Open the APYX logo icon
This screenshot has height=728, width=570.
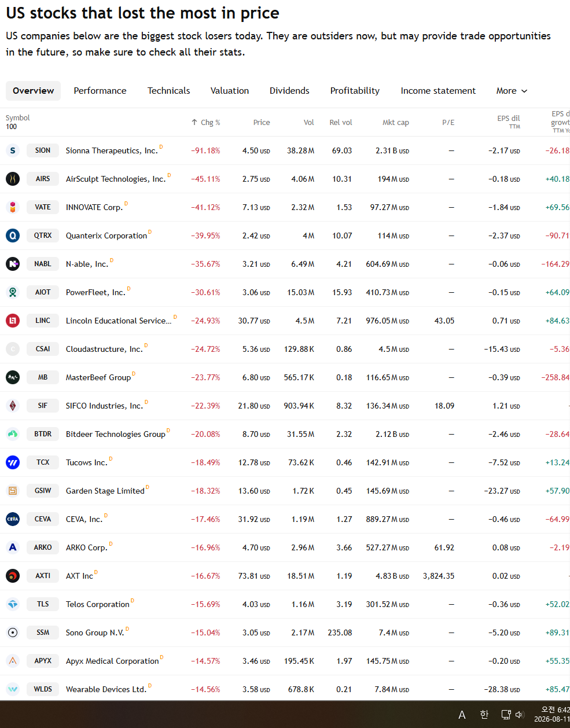coord(13,661)
